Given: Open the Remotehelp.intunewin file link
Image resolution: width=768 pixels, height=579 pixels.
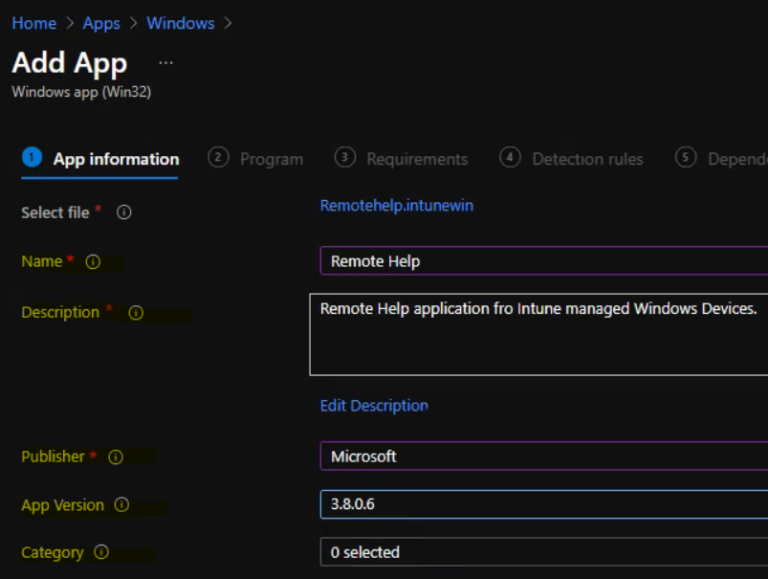Looking at the screenshot, I should tap(396, 205).
